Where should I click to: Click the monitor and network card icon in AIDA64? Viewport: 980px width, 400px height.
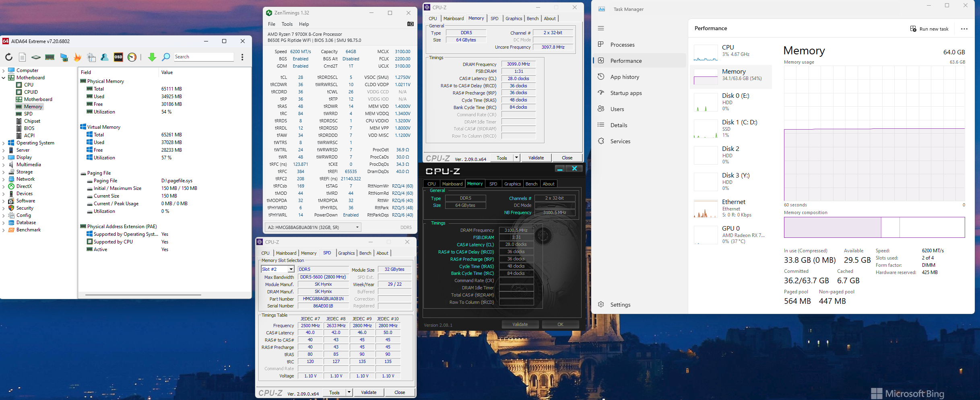64,57
